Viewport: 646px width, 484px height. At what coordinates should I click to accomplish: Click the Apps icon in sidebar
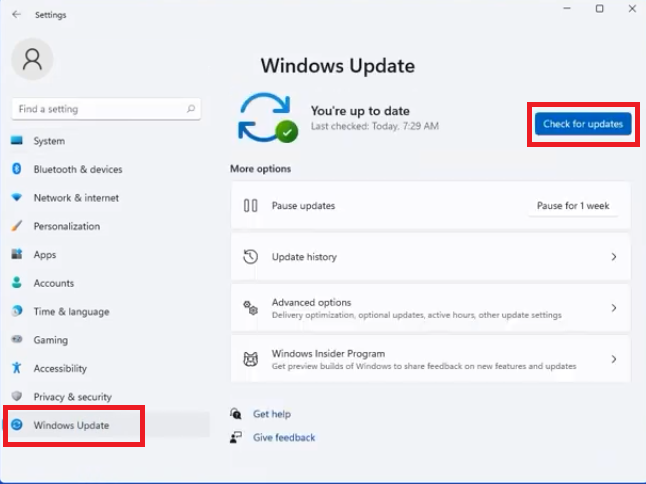point(17,254)
